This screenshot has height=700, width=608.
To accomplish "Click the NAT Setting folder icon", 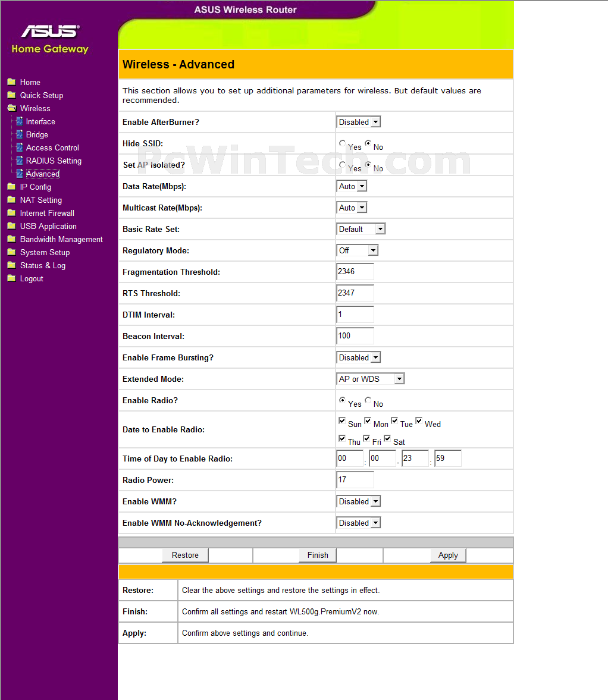I will point(12,200).
